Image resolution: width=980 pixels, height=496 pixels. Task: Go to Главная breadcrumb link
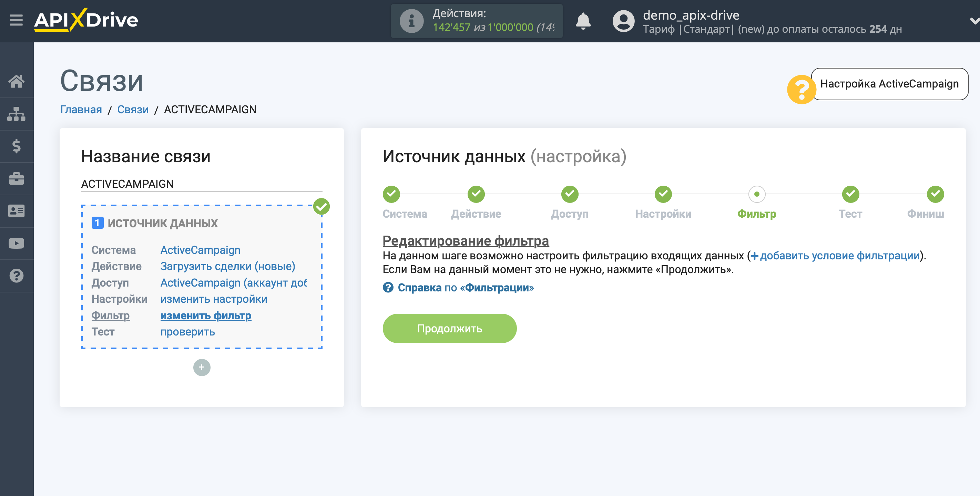click(81, 110)
